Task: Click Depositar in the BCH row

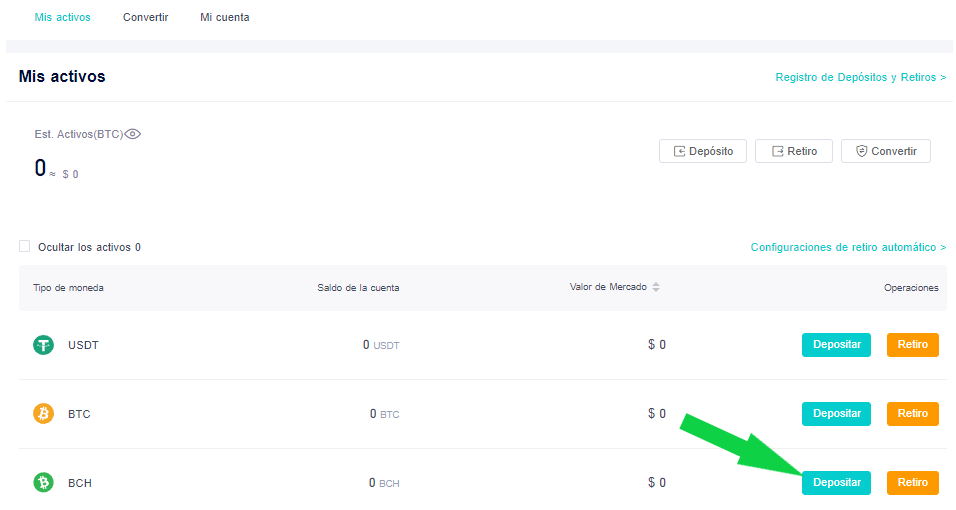Action: tap(836, 483)
